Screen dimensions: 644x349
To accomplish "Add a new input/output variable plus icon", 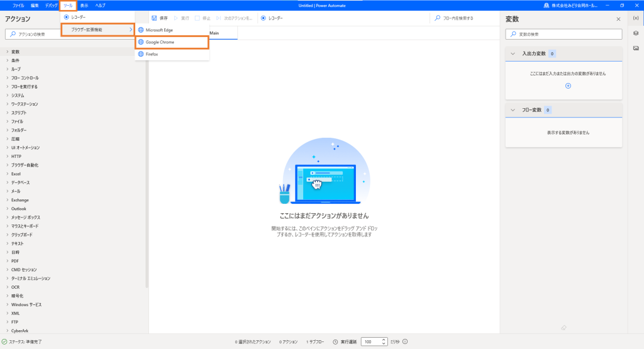I will 568,86.
